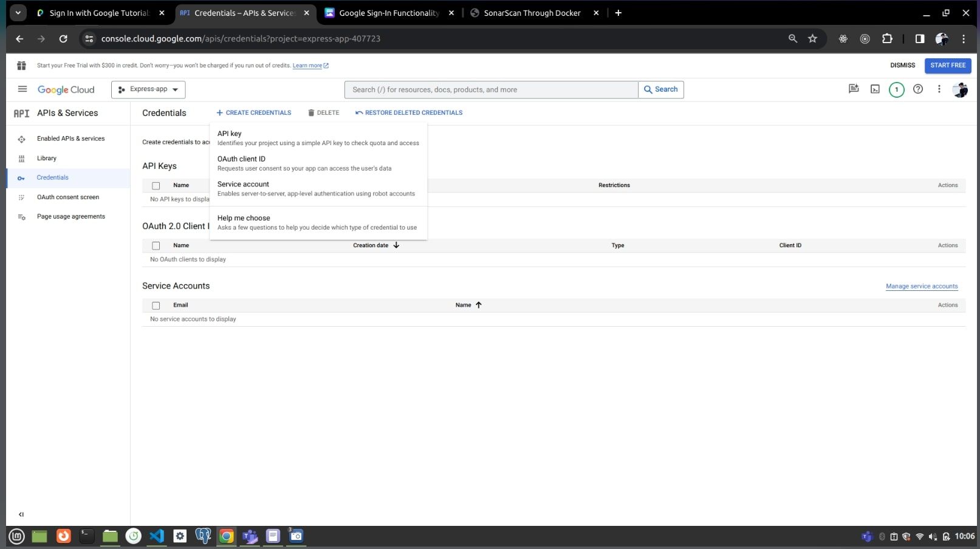Click RESTORE DELETED CREDENTIALS
980x549 pixels.
[x=409, y=113]
